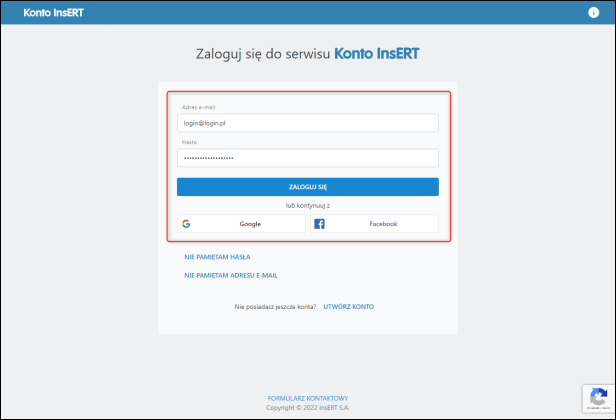The image size is (616, 420).
Task: Continue with Facebook sign-in button
Action: click(374, 224)
